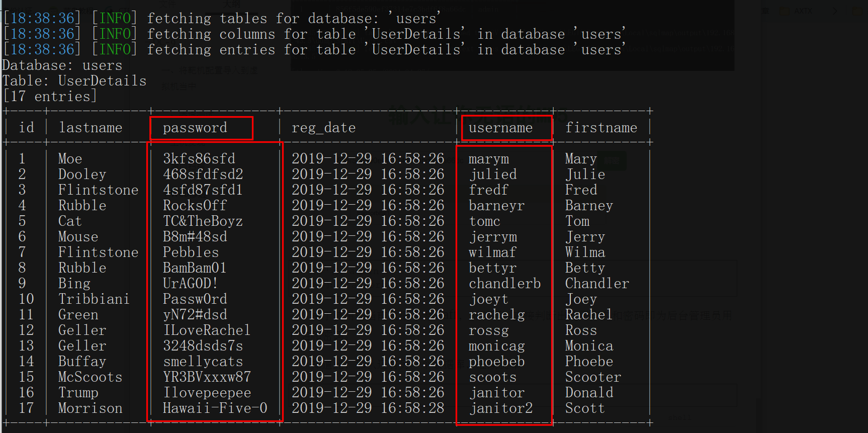Click password '3kfs86sfd'
868x433 pixels.
click(x=199, y=159)
